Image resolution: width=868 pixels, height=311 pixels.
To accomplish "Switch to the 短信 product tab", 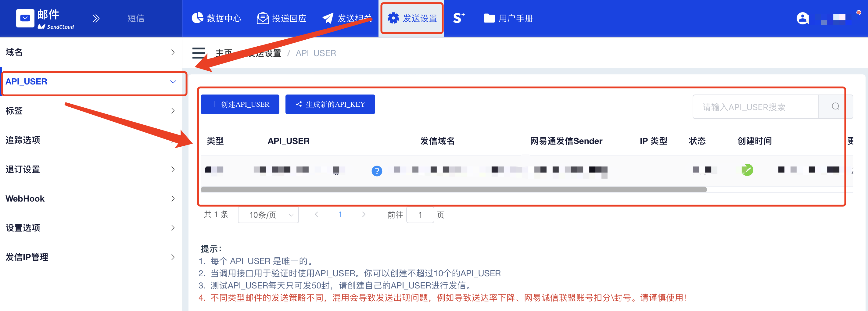I will click(x=136, y=18).
